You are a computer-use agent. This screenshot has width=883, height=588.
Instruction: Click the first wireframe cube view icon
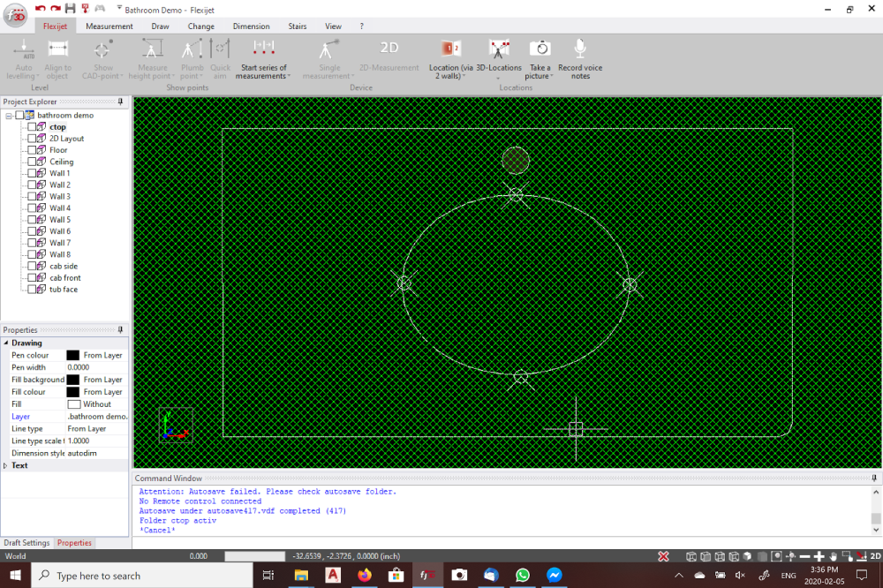[x=691, y=556]
